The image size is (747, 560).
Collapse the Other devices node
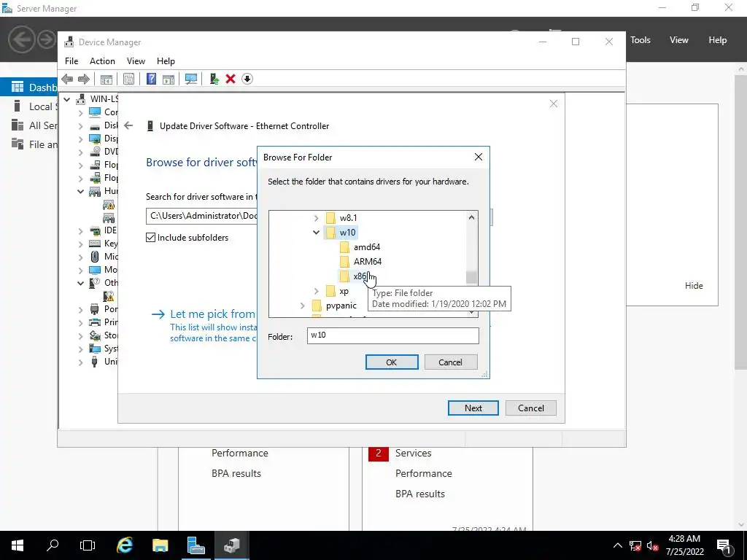click(80, 283)
